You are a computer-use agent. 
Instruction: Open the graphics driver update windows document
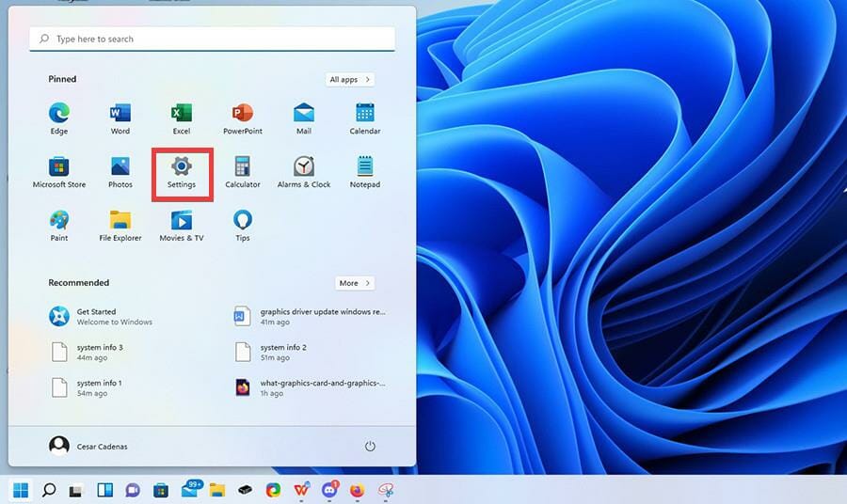(310, 316)
